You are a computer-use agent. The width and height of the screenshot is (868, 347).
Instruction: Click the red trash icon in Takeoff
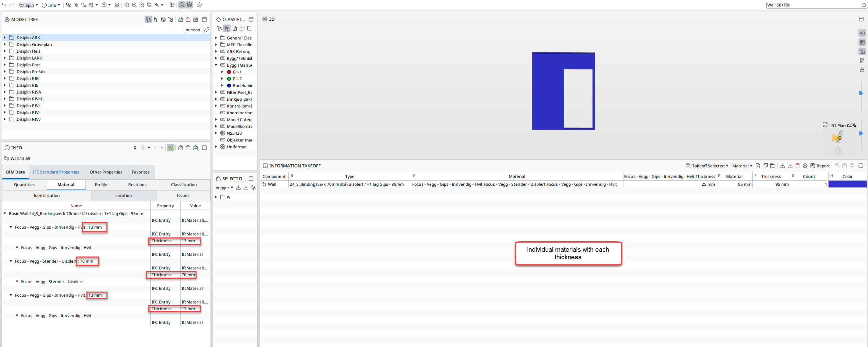click(798, 166)
